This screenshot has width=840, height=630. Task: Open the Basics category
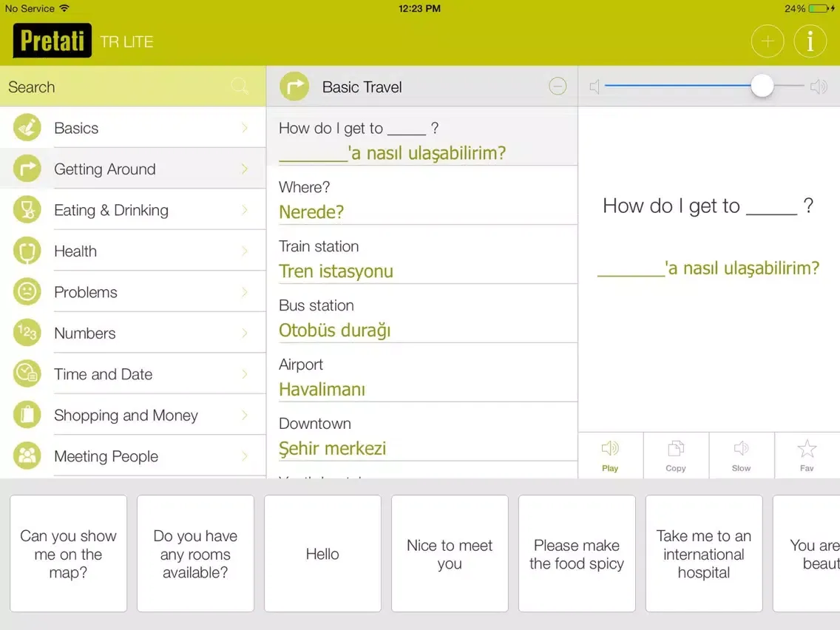pos(133,127)
